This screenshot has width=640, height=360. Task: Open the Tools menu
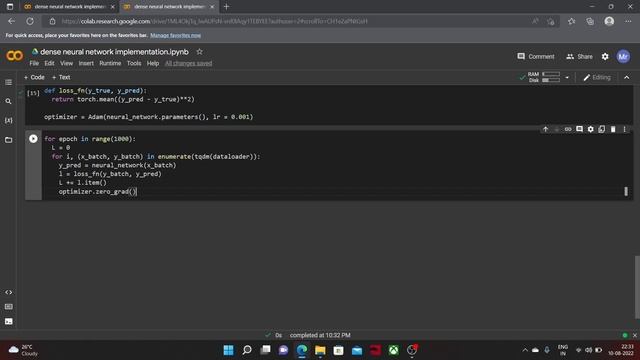pyautogui.click(x=134, y=63)
